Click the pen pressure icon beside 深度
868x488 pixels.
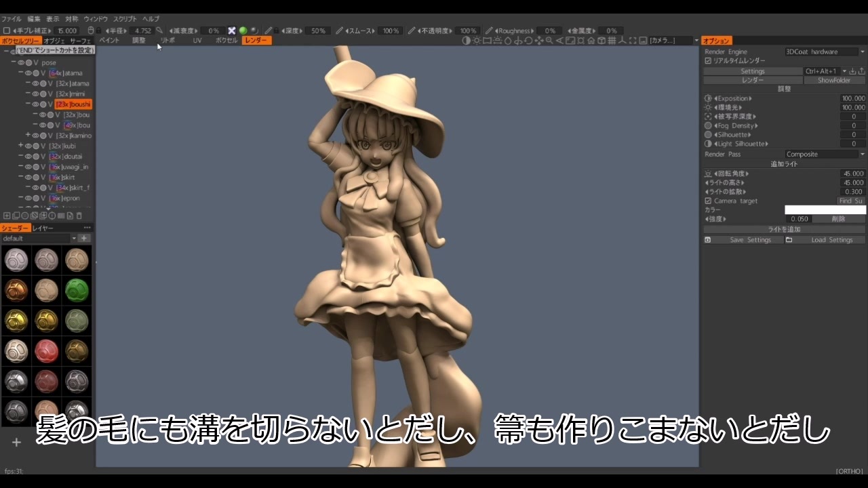pos(269,30)
